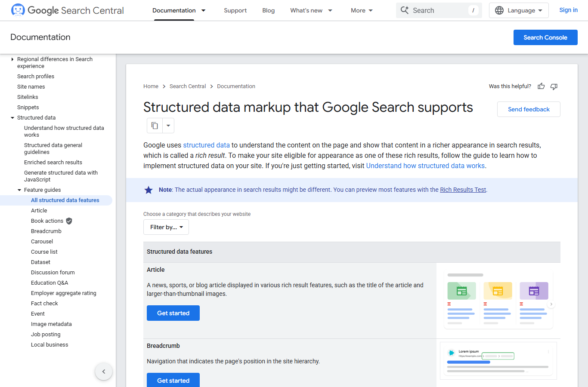Image resolution: width=588 pixels, height=387 pixels.
Task: Click the search sparkle magnifier icon
Action: pos(405,10)
